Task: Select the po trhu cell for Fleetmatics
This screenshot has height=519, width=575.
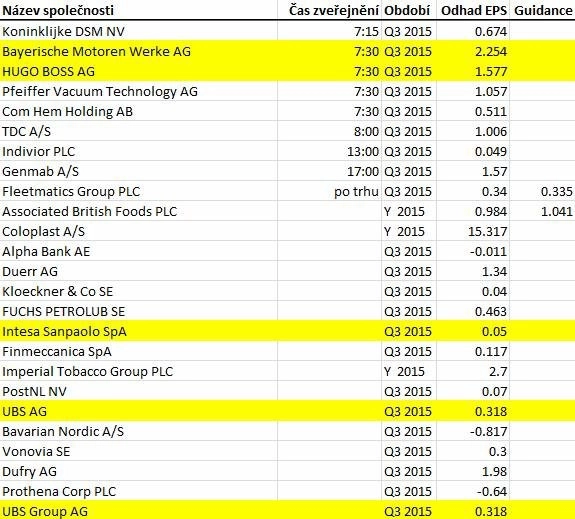Action: tap(329, 191)
